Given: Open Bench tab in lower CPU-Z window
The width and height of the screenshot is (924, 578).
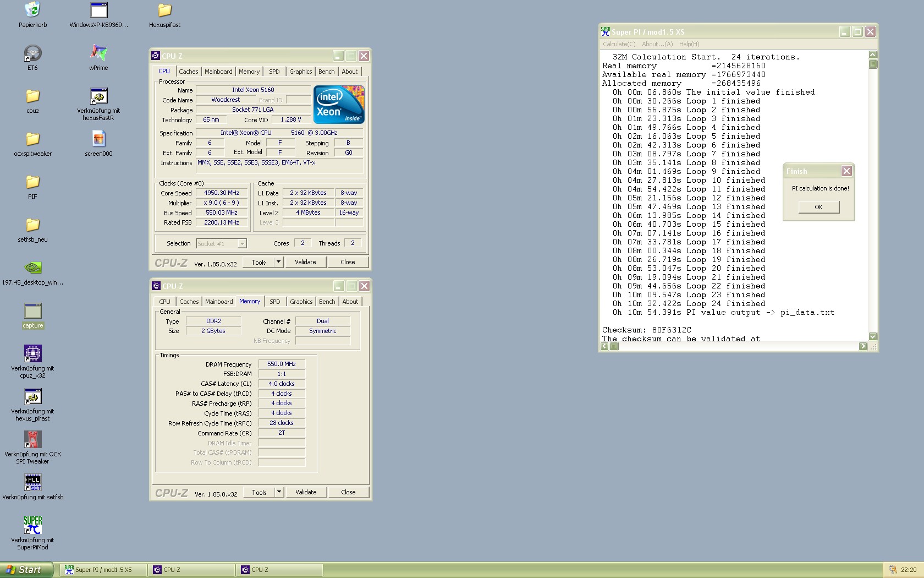Looking at the screenshot, I should coord(327,302).
